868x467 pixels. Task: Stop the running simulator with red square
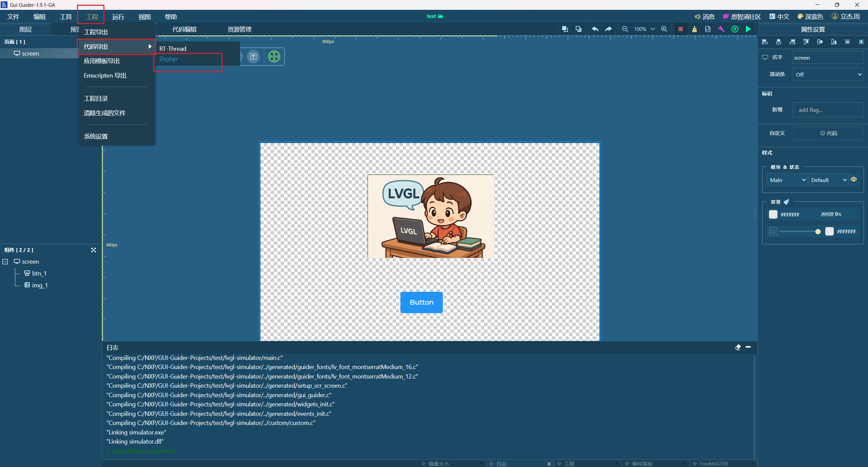tap(680, 29)
